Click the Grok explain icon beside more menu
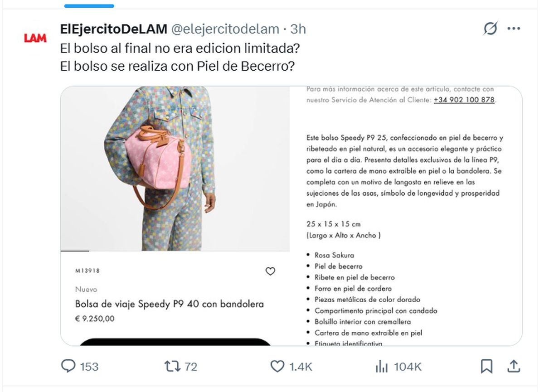 click(x=490, y=29)
